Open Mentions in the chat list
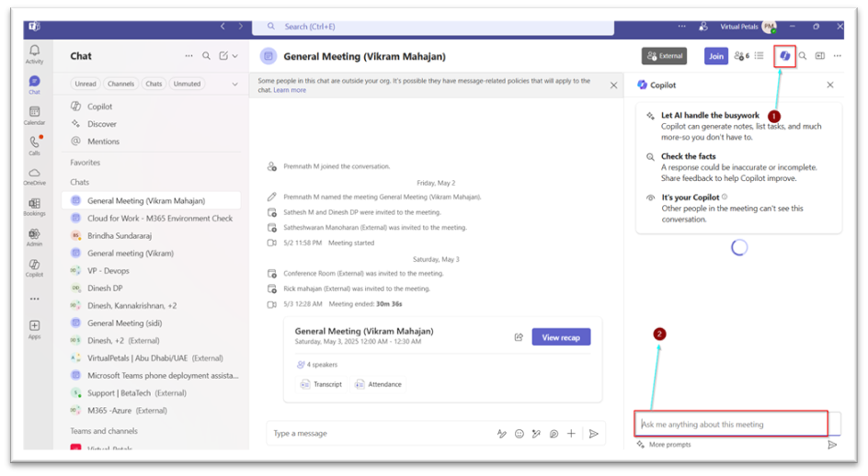This screenshot has height=476, width=868. pyautogui.click(x=151, y=142)
